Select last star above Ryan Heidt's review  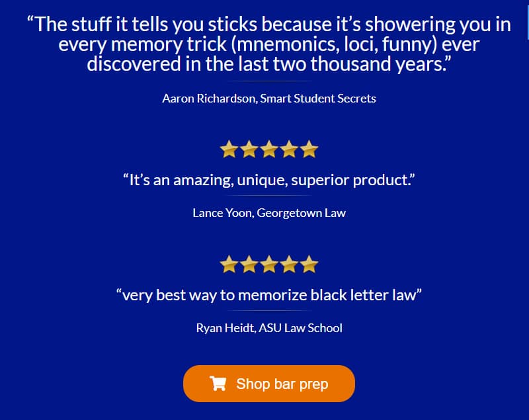(x=309, y=264)
